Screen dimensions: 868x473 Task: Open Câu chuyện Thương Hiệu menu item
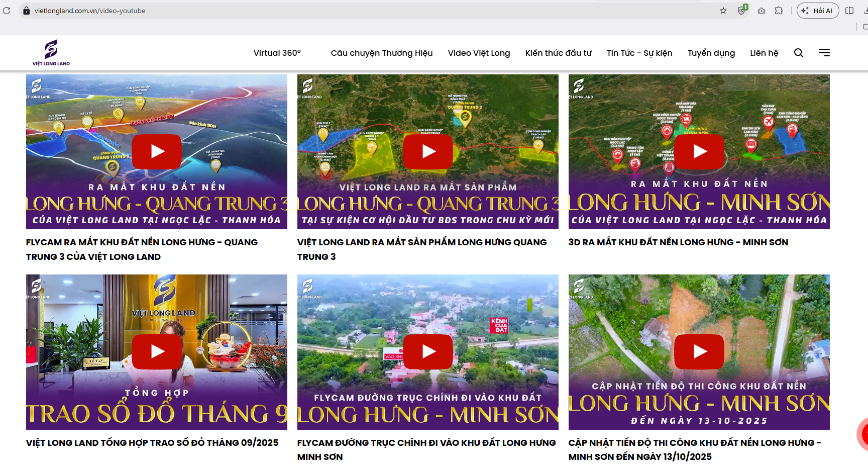tap(382, 53)
